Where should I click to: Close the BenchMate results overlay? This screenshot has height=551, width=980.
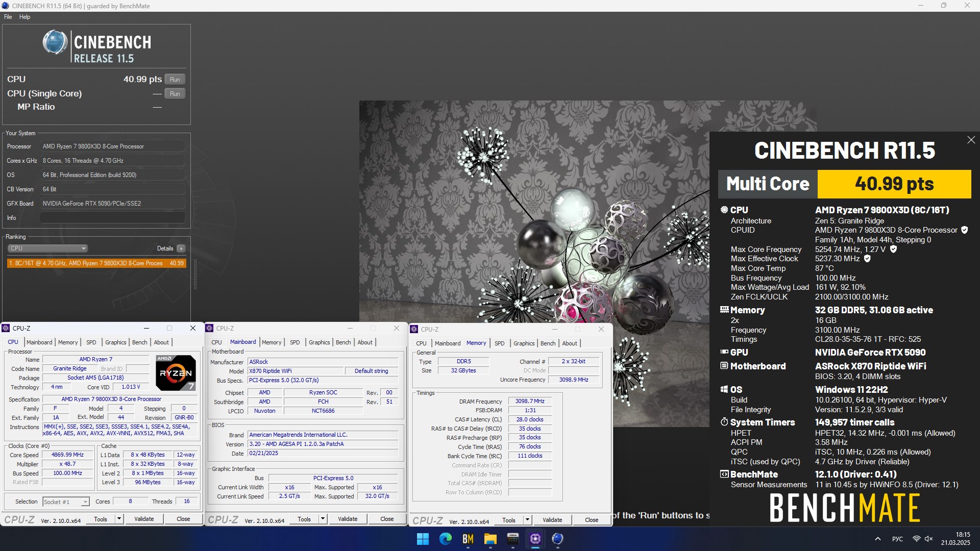(x=971, y=140)
